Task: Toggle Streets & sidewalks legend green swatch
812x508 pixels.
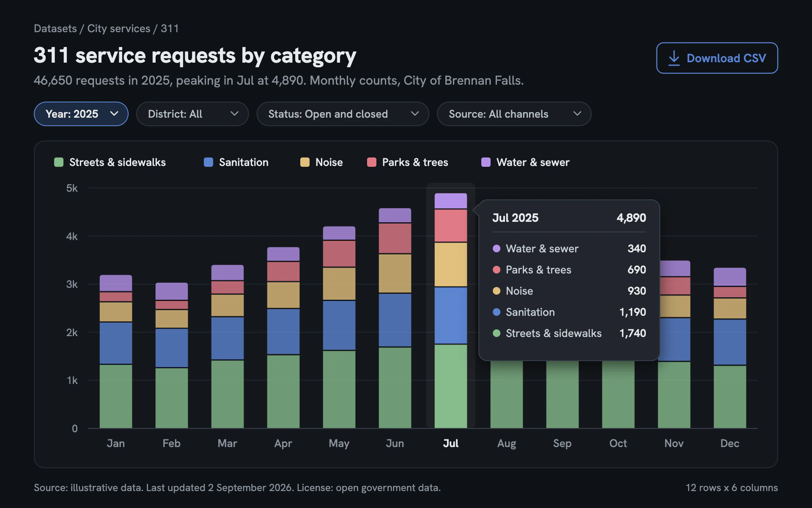Action: [59, 162]
